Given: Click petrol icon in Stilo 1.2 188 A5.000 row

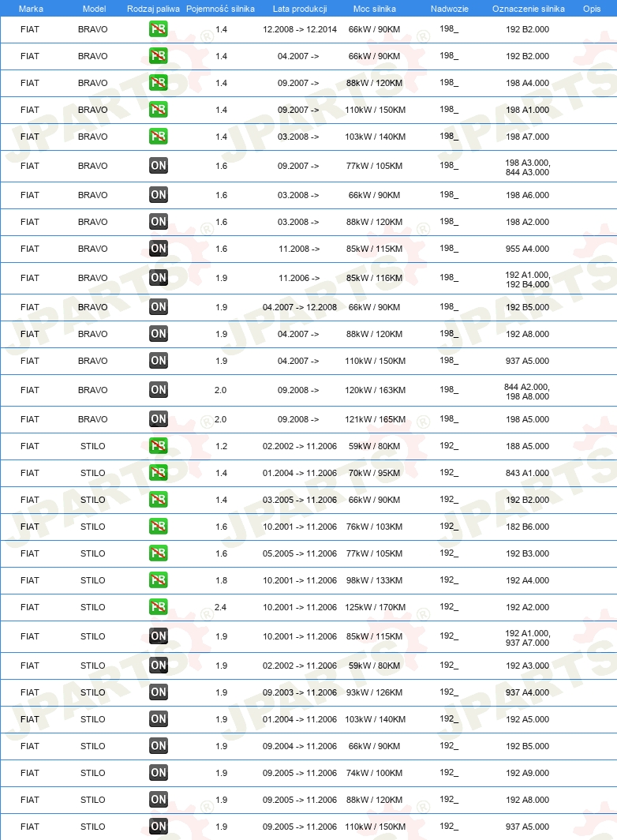Looking at the screenshot, I should click(158, 446).
